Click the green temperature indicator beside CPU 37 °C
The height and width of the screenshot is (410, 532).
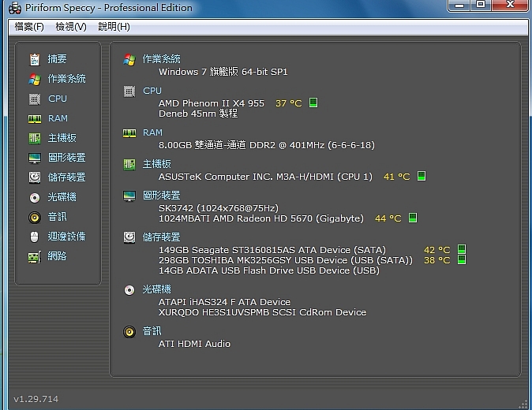(313, 102)
